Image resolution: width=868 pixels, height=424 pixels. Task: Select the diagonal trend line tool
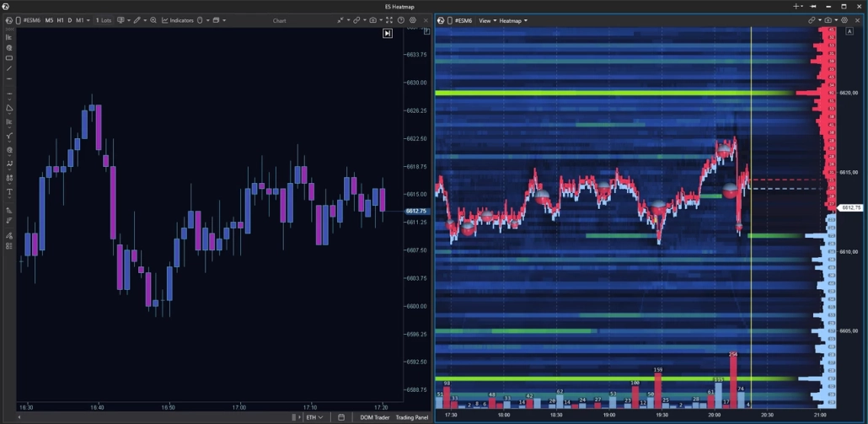tap(9, 68)
